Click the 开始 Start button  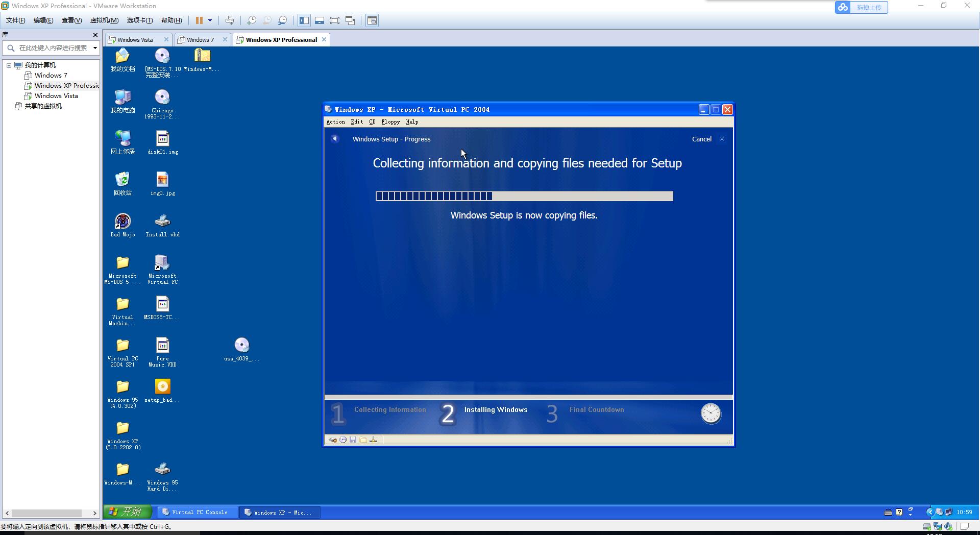click(128, 512)
